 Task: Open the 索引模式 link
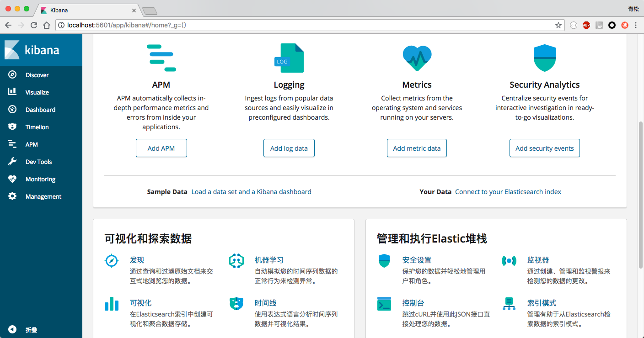[x=542, y=303]
